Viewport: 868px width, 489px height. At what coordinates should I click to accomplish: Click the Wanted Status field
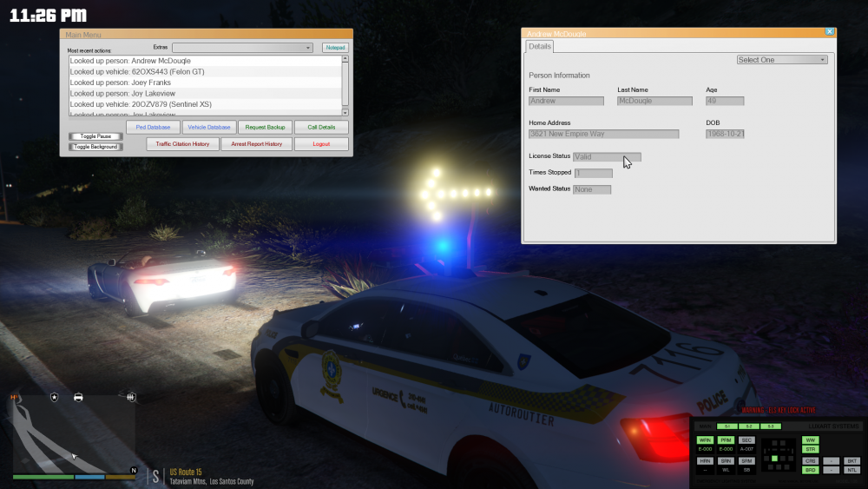click(x=592, y=189)
